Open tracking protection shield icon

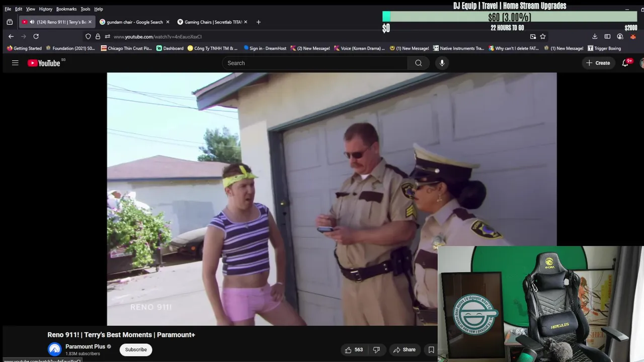tap(88, 36)
